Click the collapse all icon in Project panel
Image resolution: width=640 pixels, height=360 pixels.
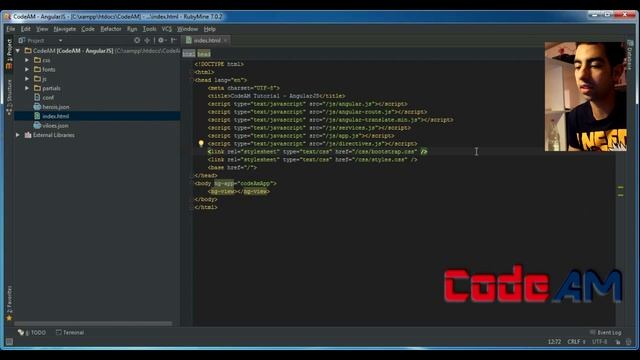pos(147,40)
